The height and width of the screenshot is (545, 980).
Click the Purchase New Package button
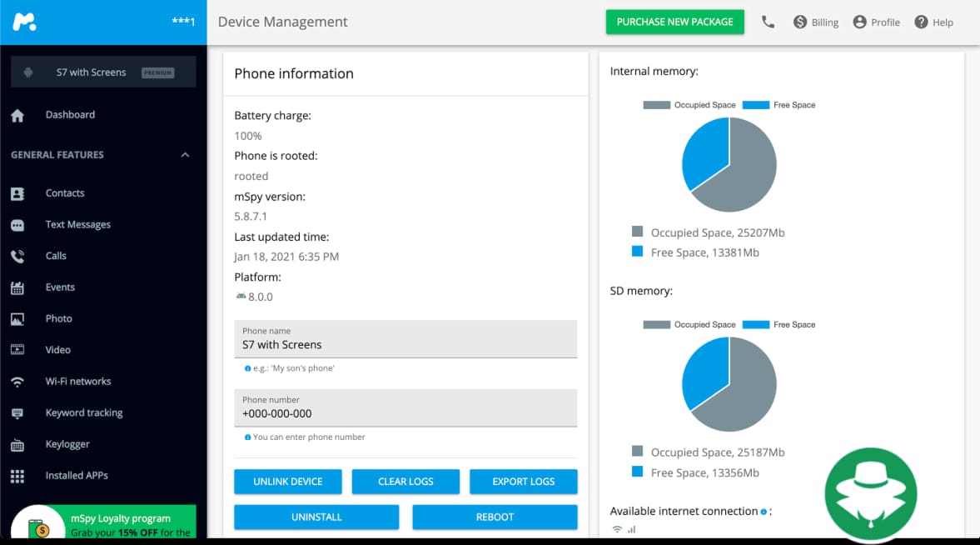coord(674,22)
